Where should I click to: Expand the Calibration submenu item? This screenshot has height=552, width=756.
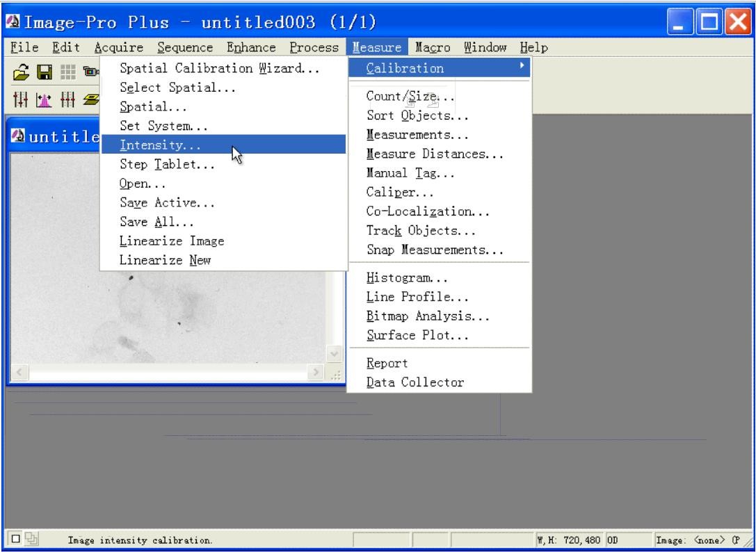click(440, 68)
